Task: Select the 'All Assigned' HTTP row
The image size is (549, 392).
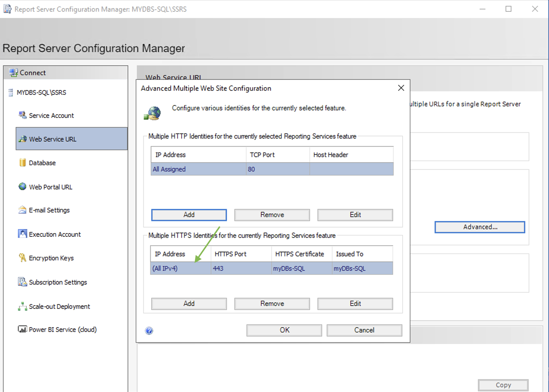Action: pos(272,169)
